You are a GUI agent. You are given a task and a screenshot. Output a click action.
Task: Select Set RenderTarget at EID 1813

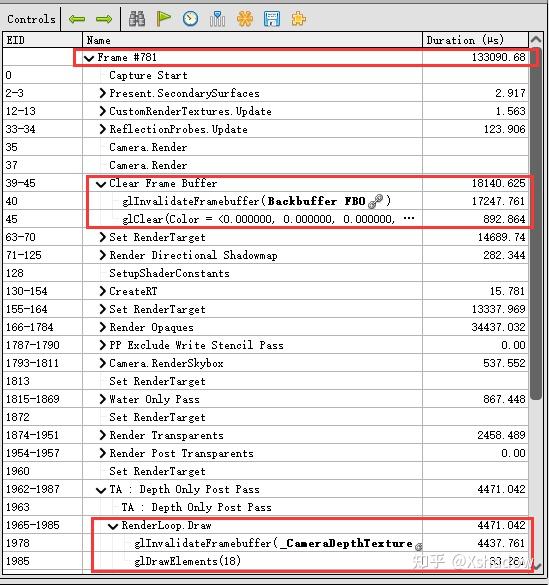[266, 381]
